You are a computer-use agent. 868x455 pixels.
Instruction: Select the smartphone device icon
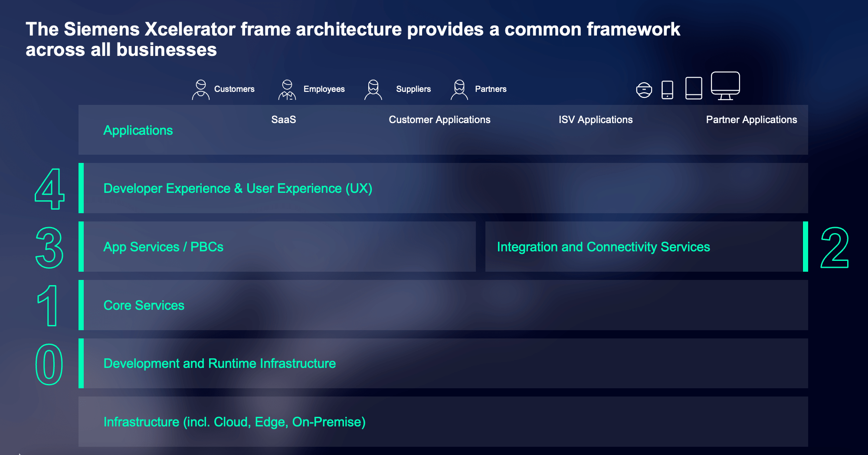(668, 90)
